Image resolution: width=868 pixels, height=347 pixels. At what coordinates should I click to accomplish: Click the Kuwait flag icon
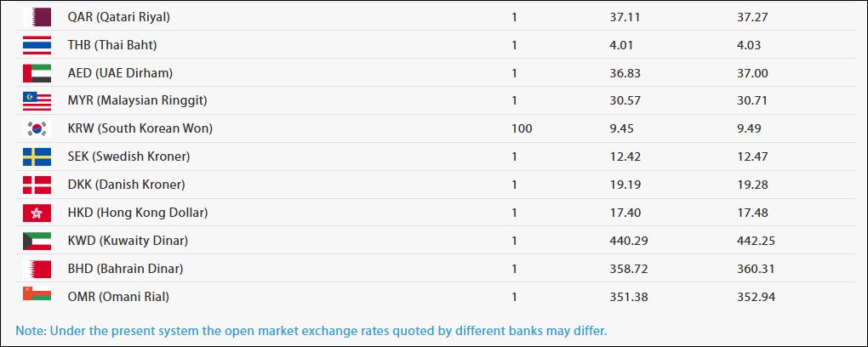(37, 241)
